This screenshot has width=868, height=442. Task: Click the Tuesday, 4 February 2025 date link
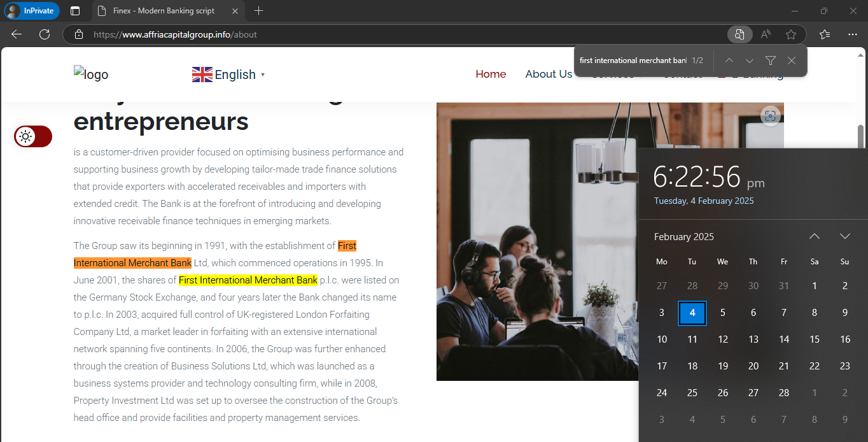click(704, 201)
